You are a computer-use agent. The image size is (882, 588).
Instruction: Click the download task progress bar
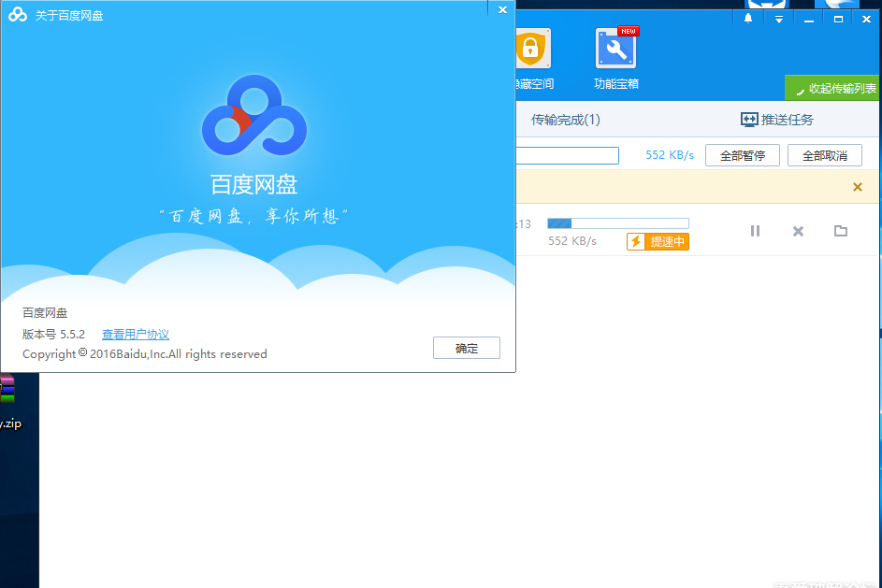[x=618, y=223]
